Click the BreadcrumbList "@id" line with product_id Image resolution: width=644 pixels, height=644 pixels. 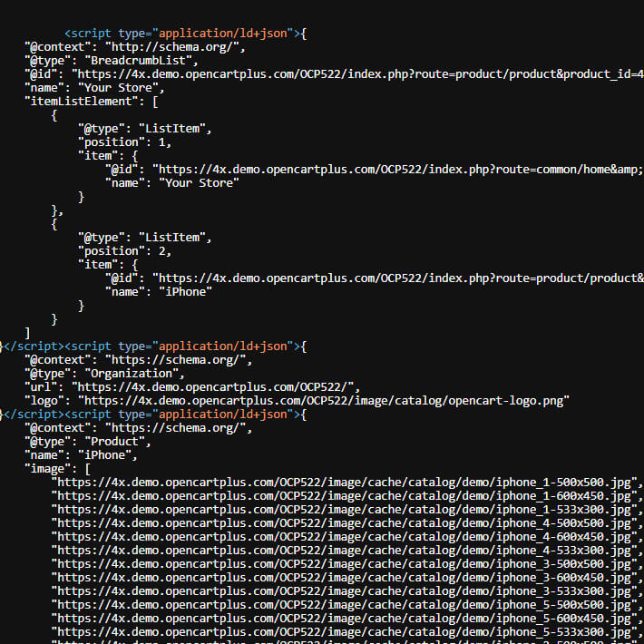click(334, 74)
